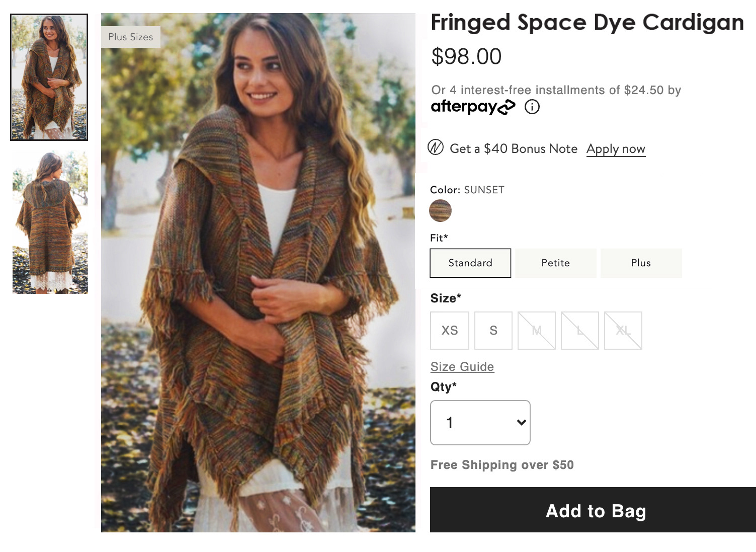
Task: Select size S
Action: 493,331
